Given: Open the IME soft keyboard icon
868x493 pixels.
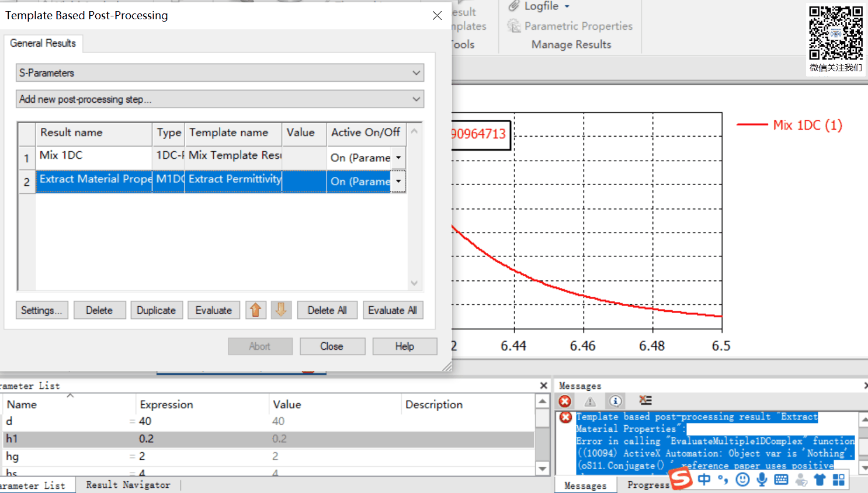Looking at the screenshot, I should (x=781, y=480).
